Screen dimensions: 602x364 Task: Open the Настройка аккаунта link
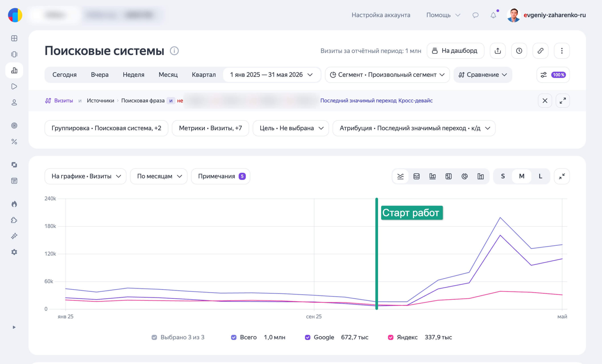(381, 15)
